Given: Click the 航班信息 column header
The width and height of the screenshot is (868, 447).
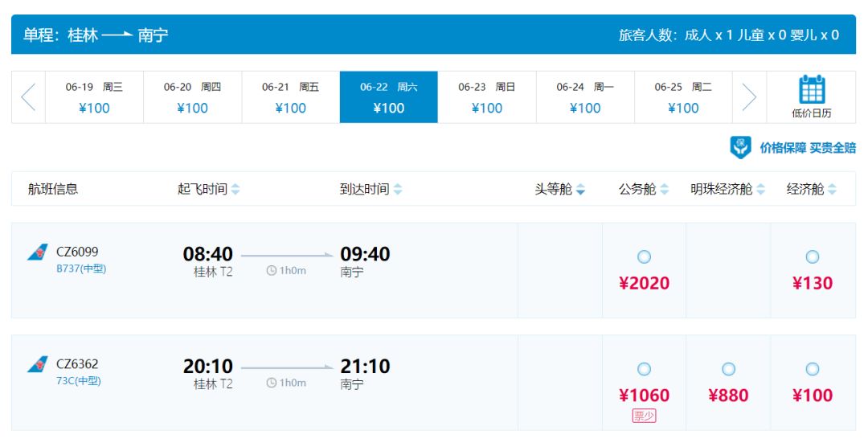Looking at the screenshot, I should [52, 189].
